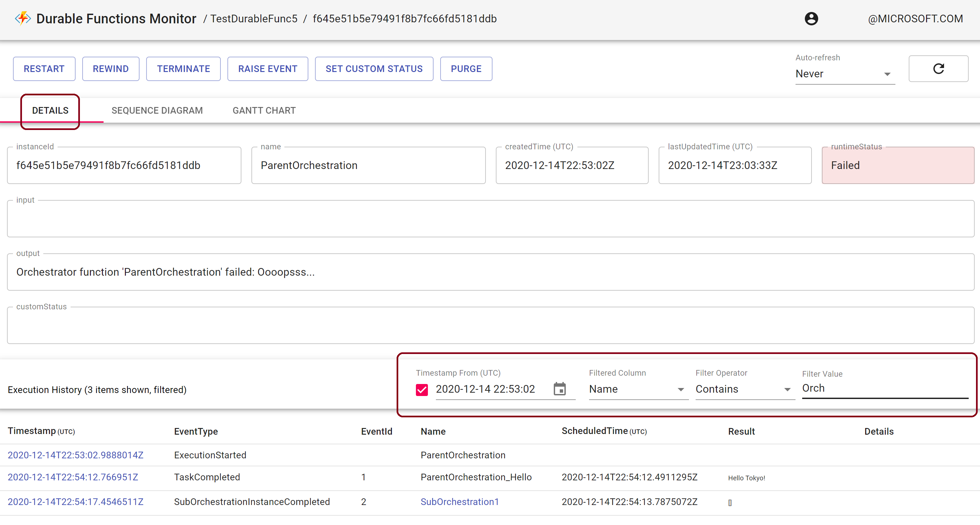Open the user account avatar icon
The height and width of the screenshot is (525, 980).
811,19
